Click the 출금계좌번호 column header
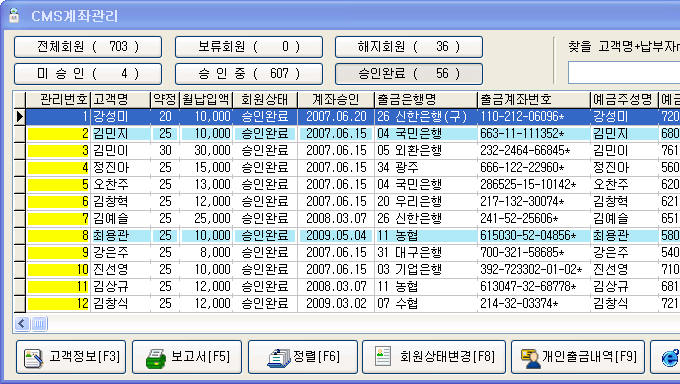This screenshot has width=680, height=384. pos(533,100)
